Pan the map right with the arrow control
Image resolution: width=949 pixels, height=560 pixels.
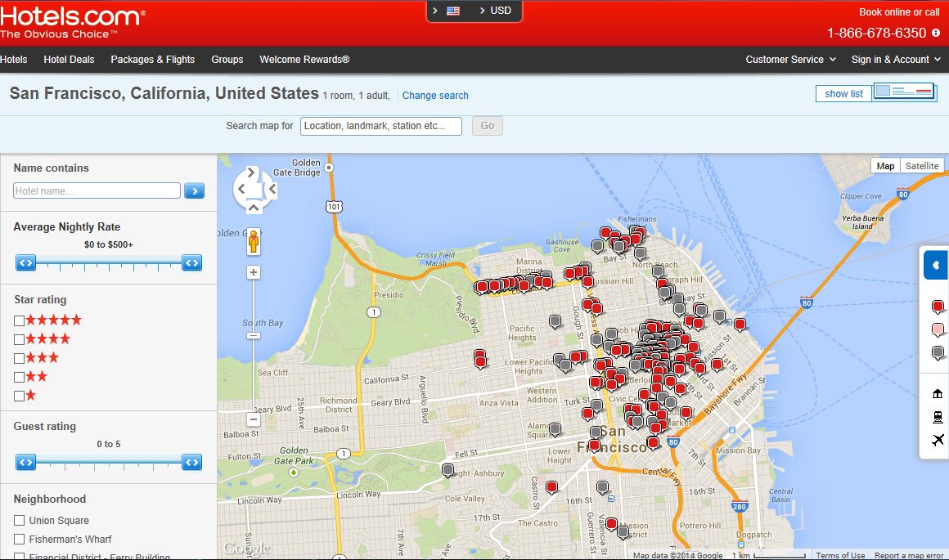click(x=272, y=190)
